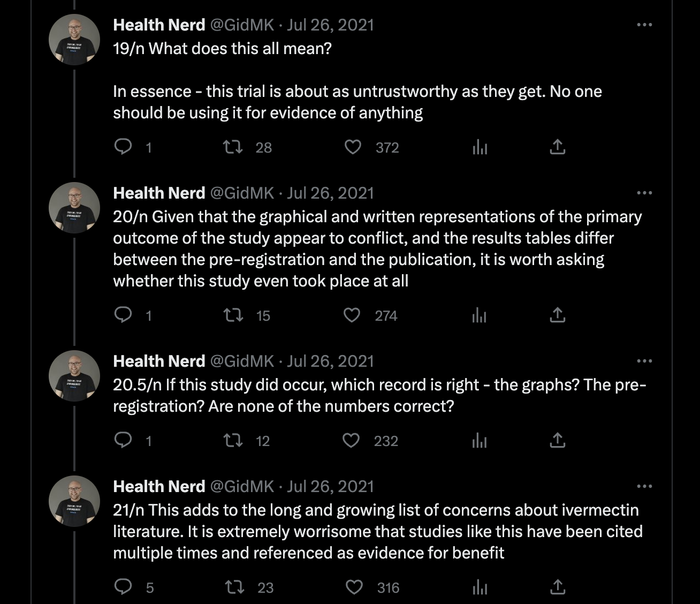Open more options for the 20.5/n tweet
Viewport: 700px width, 604px height.
point(644,361)
